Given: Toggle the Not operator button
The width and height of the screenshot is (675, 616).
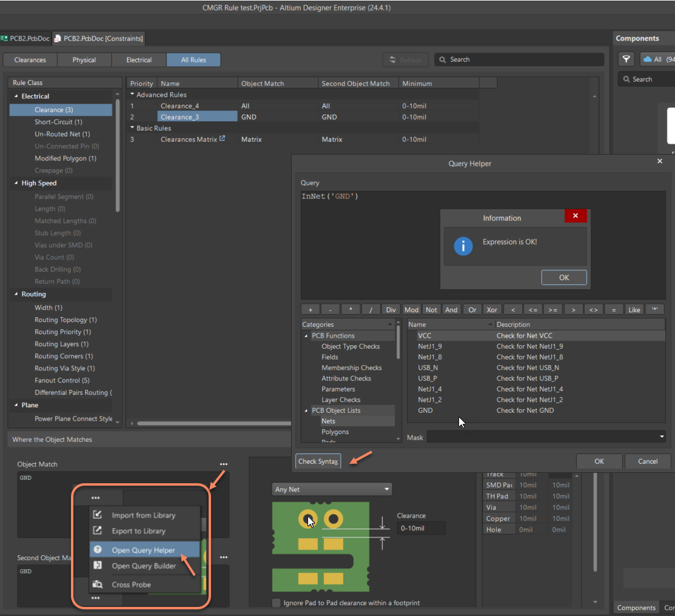Looking at the screenshot, I should tap(431, 310).
